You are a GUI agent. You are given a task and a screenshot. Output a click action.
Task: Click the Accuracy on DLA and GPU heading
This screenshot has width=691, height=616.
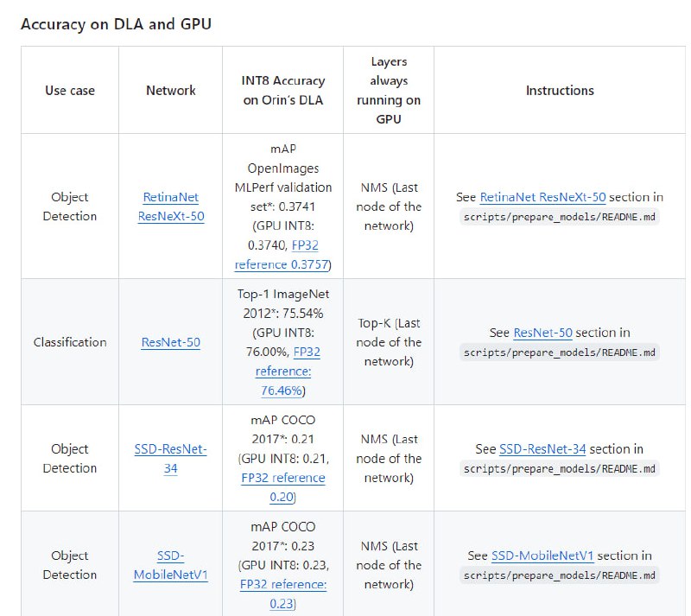[116, 24]
